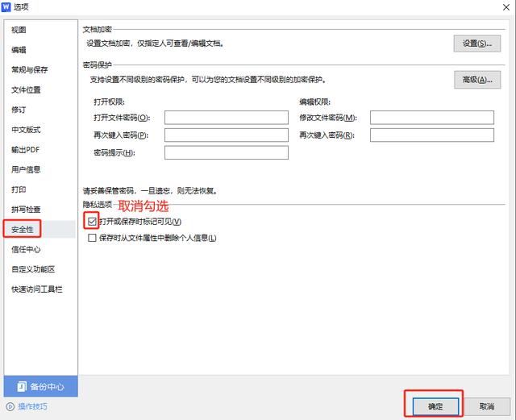Go to the 输出PDF options
The image size is (516, 420).
tap(26, 150)
